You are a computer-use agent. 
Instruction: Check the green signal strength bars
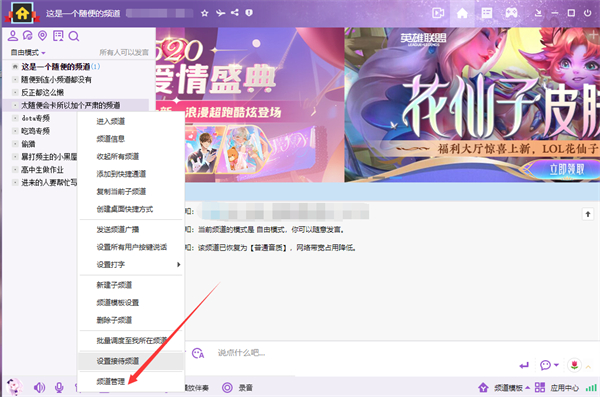point(592,388)
